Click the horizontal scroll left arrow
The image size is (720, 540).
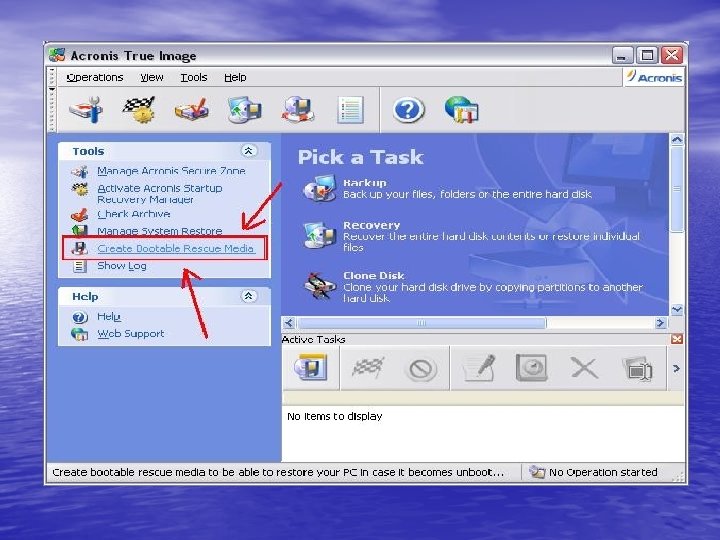coord(288,323)
